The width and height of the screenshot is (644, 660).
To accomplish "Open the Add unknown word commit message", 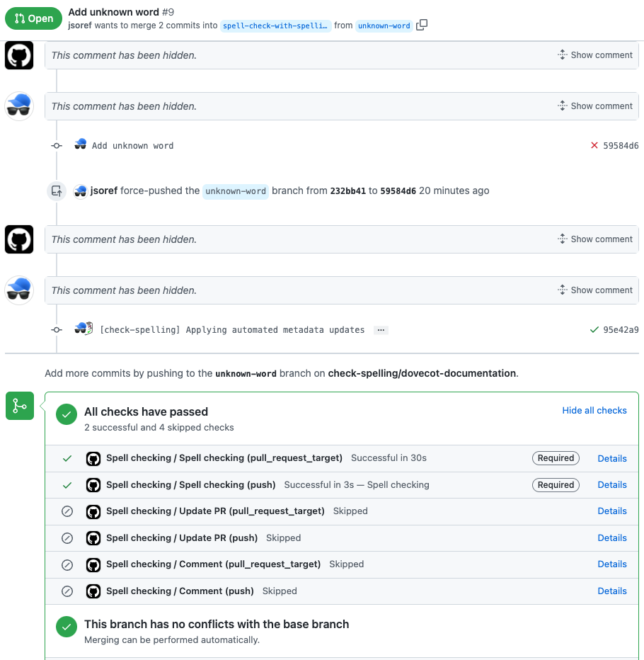I will [x=132, y=146].
